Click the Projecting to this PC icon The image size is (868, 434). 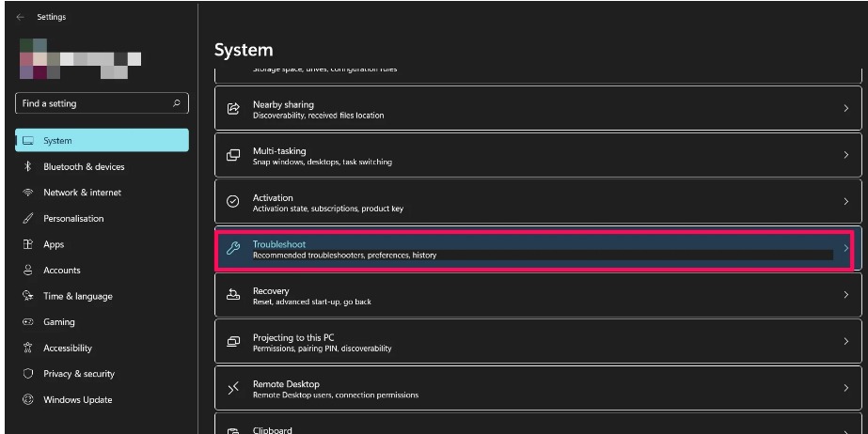[234, 342]
